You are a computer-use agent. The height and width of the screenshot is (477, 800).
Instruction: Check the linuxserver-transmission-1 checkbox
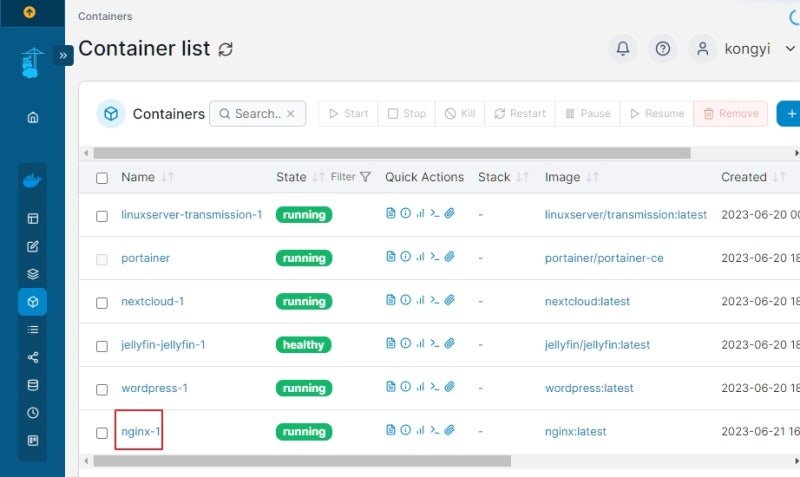[102, 216]
